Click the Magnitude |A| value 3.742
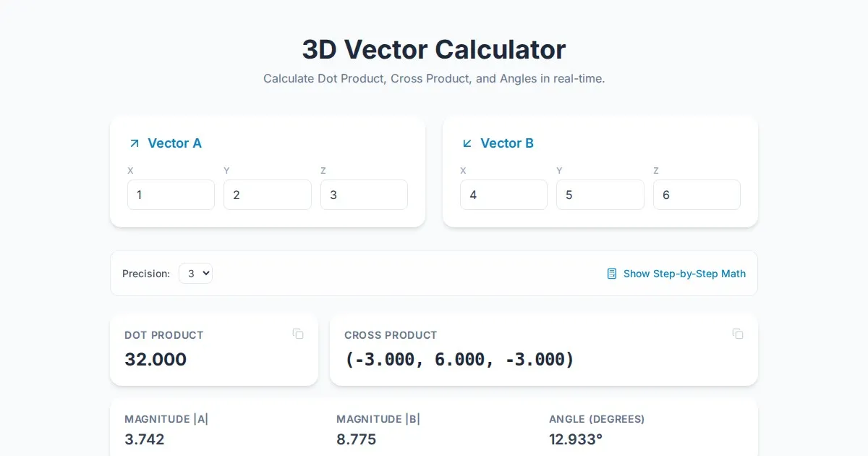Screen dimensions: 868x456 point(145,439)
